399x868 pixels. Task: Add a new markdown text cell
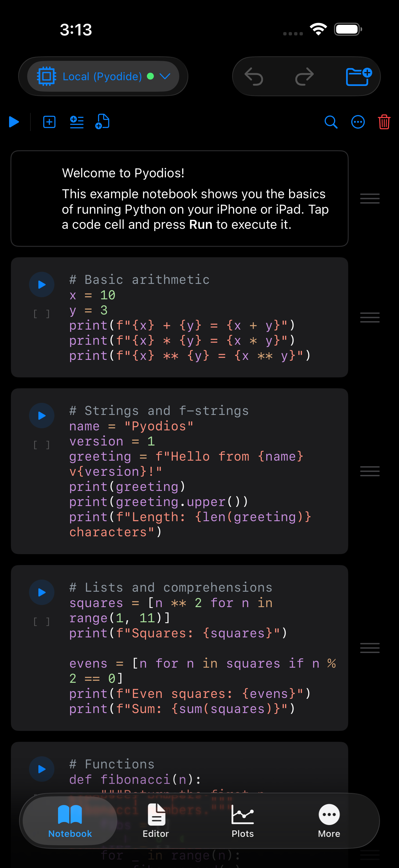click(x=76, y=122)
